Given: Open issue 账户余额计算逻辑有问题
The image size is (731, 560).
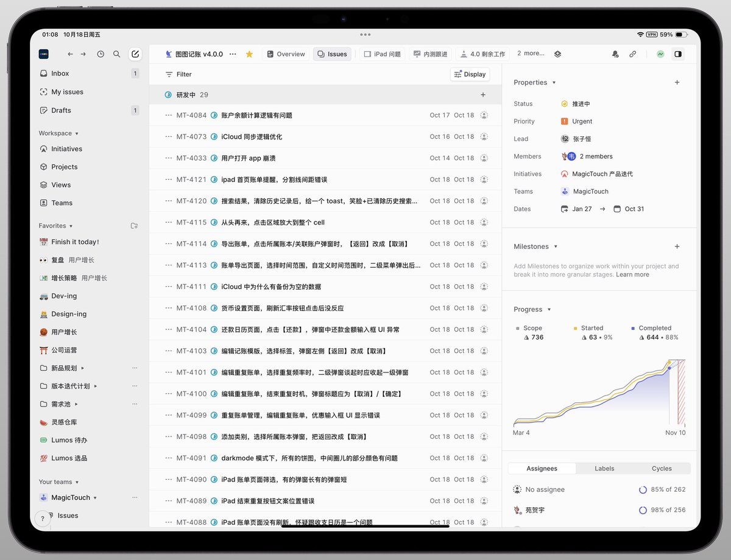Looking at the screenshot, I should point(256,115).
